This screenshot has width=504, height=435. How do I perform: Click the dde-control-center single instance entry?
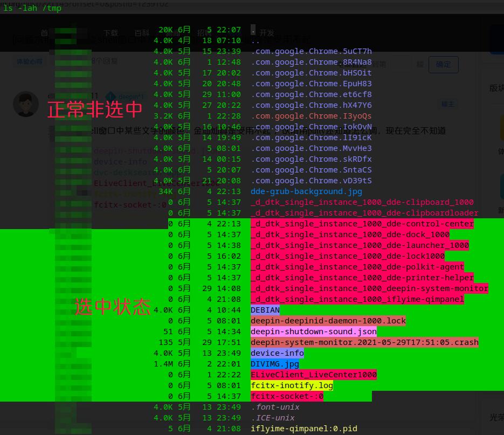tap(362, 224)
